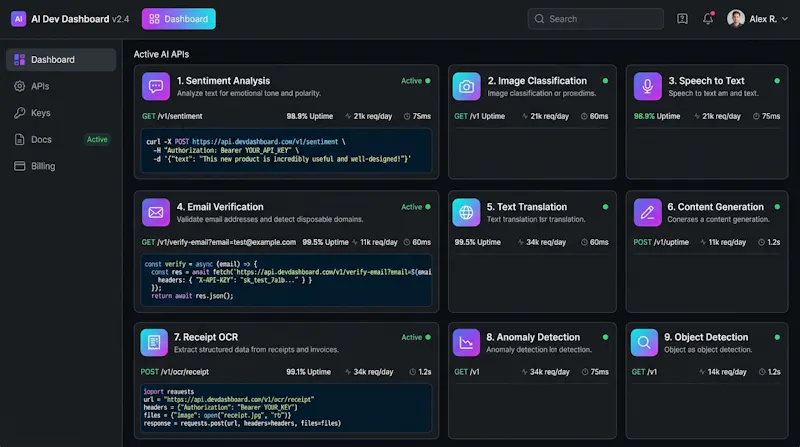Screen dimensions: 800x447
Task: Open the 1. Sentiment Analysis card title
Action: coord(223,81)
